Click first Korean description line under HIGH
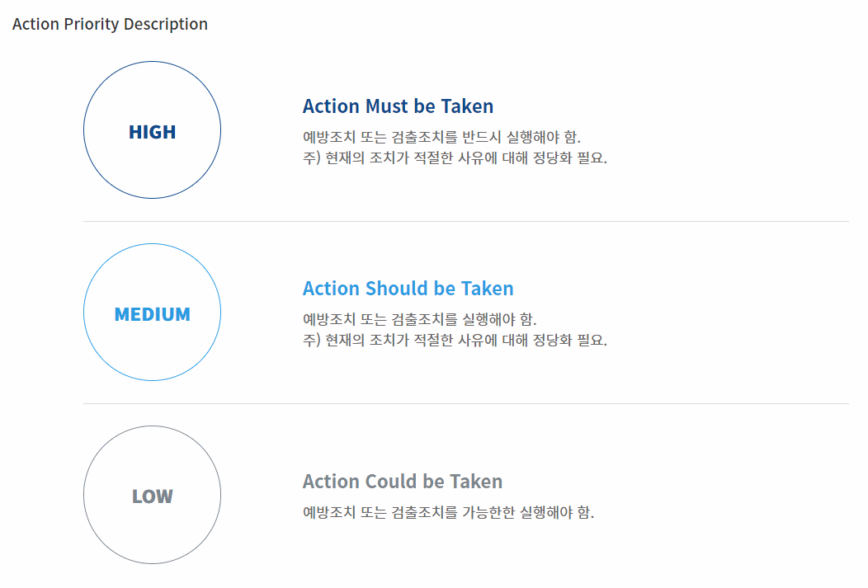 (x=441, y=137)
